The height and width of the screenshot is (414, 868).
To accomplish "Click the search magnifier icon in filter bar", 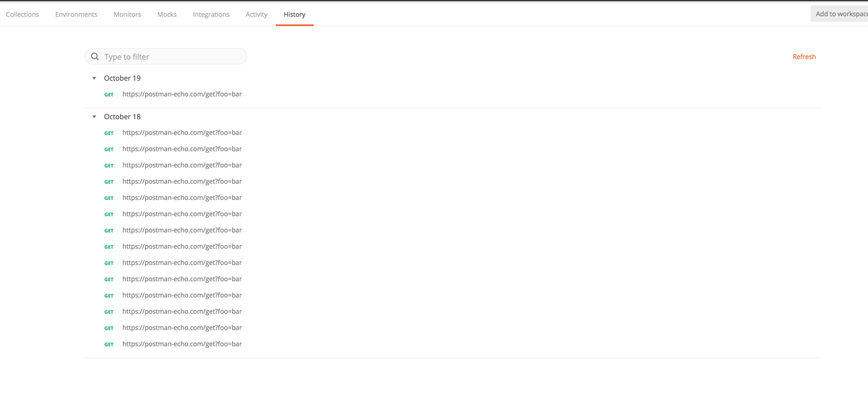I will click(95, 56).
